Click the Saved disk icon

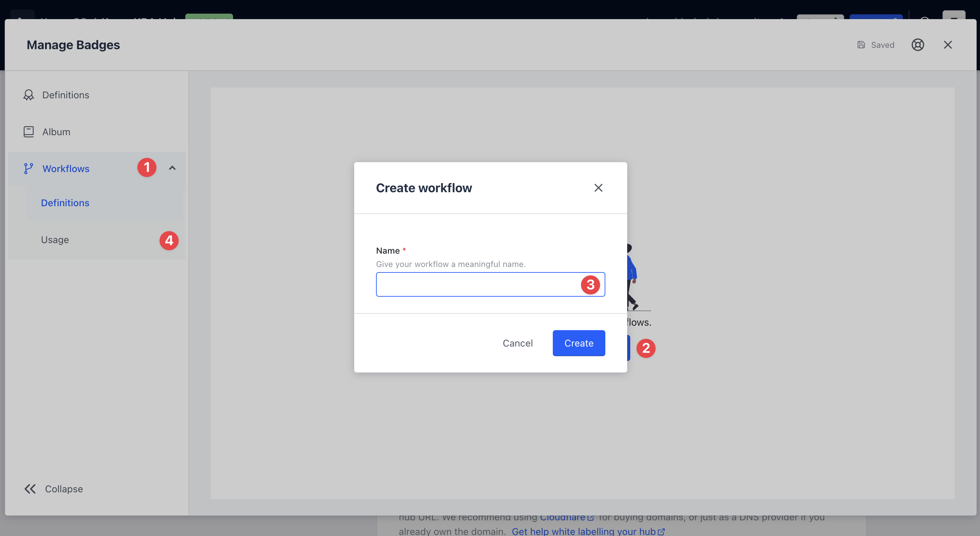pos(861,45)
